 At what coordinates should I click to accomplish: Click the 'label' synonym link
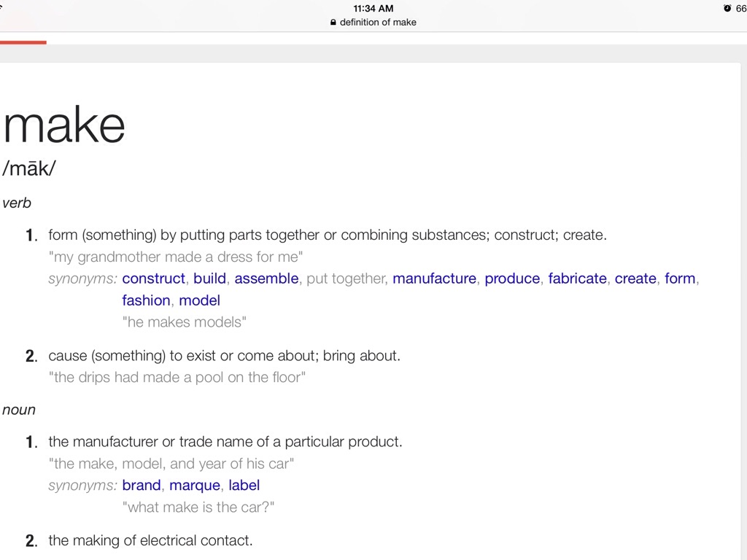[x=244, y=486]
